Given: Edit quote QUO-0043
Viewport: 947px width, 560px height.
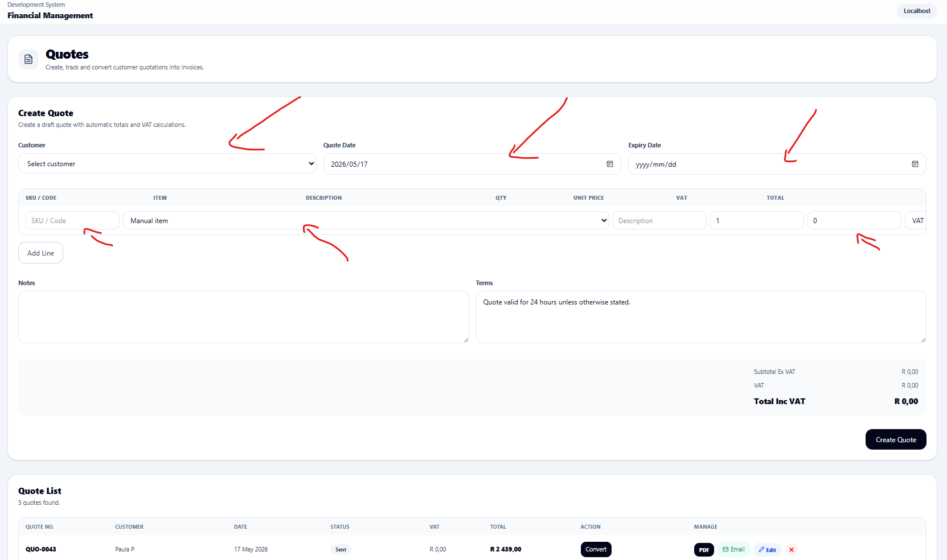Looking at the screenshot, I should click(x=767, y=550).
